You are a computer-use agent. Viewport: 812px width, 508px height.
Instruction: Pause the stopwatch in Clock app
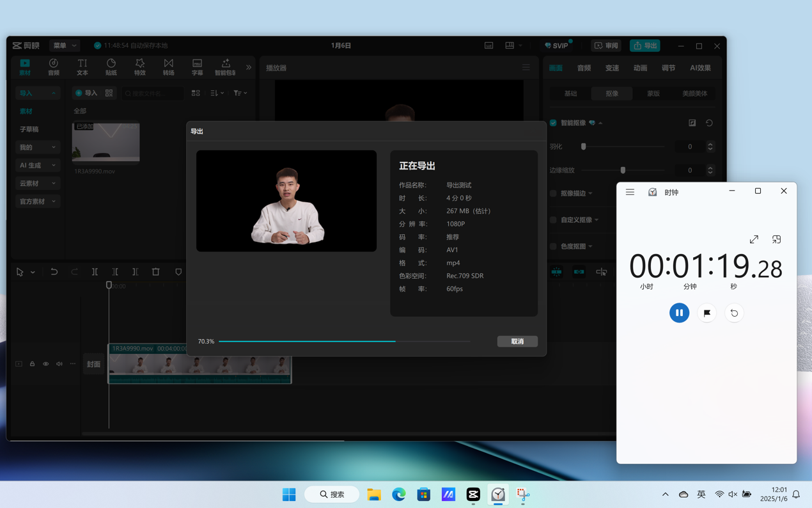679,313
